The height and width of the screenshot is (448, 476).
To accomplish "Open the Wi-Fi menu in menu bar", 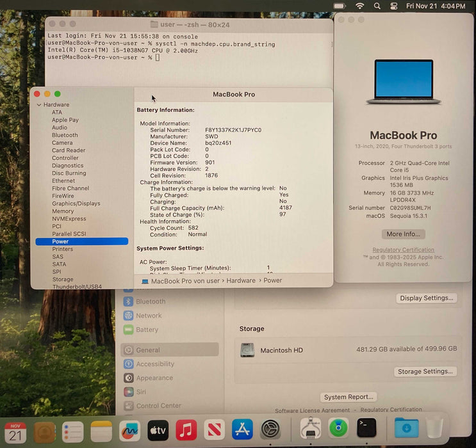I will click(360, 6).
